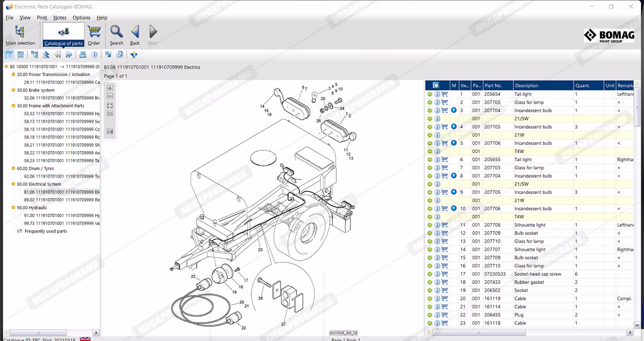The width and height of the screenshot is (644, 341).
Task: Toggle blue marker on item 3 bulb
Action: tap(454, 110)
